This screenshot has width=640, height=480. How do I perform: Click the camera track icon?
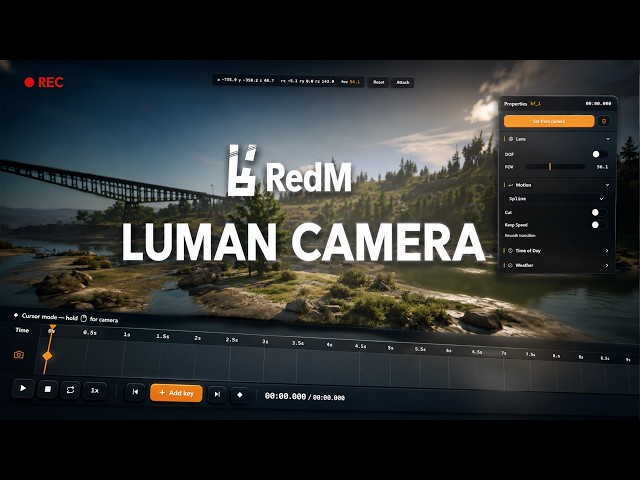pos(19,355)
